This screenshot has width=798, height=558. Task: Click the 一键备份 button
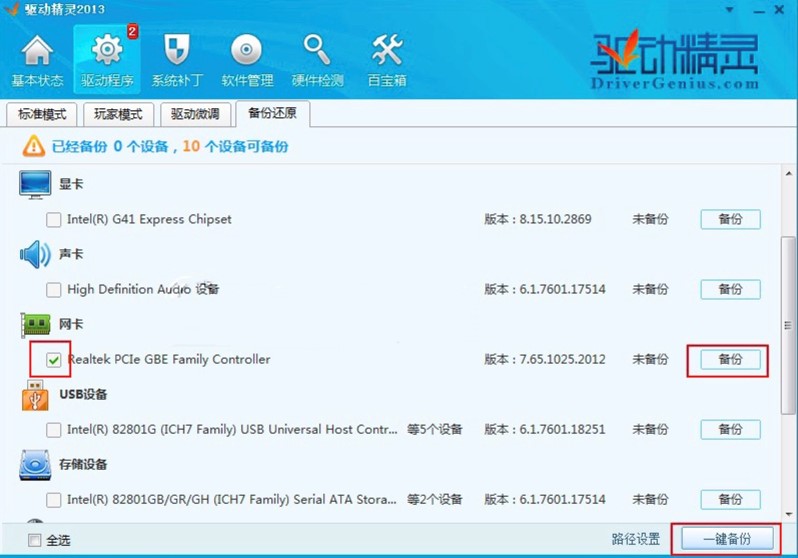727,539
